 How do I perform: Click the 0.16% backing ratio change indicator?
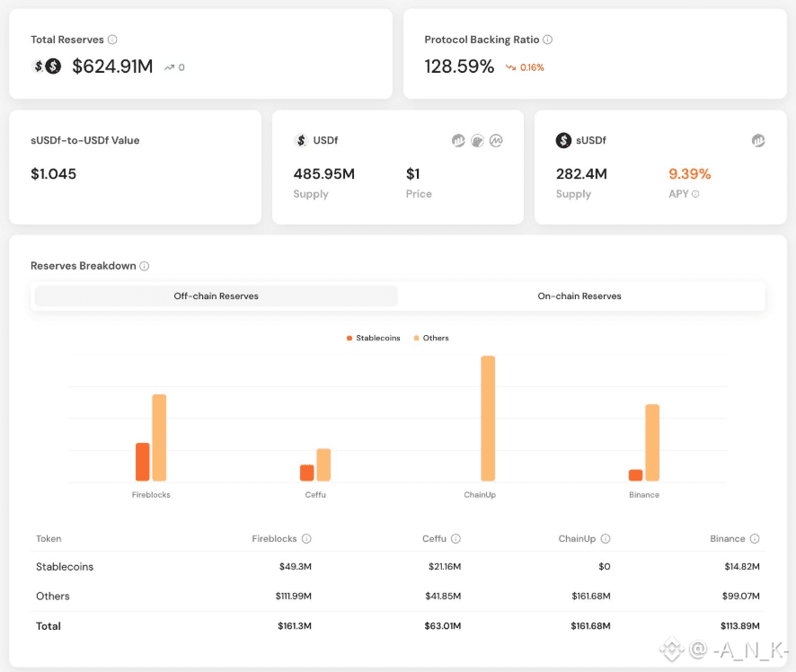click(x=525, y=67)
